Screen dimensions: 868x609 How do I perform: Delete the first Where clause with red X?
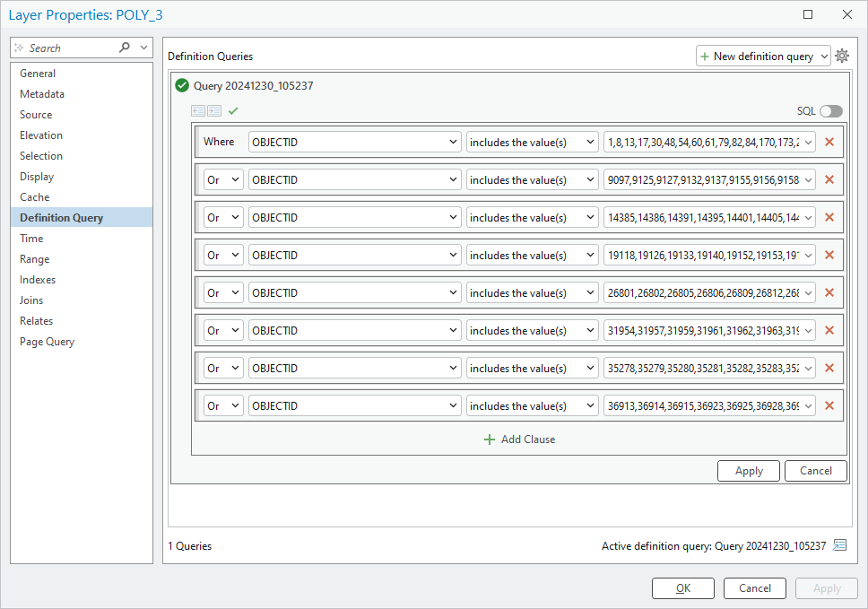click(x=829, y=141)
